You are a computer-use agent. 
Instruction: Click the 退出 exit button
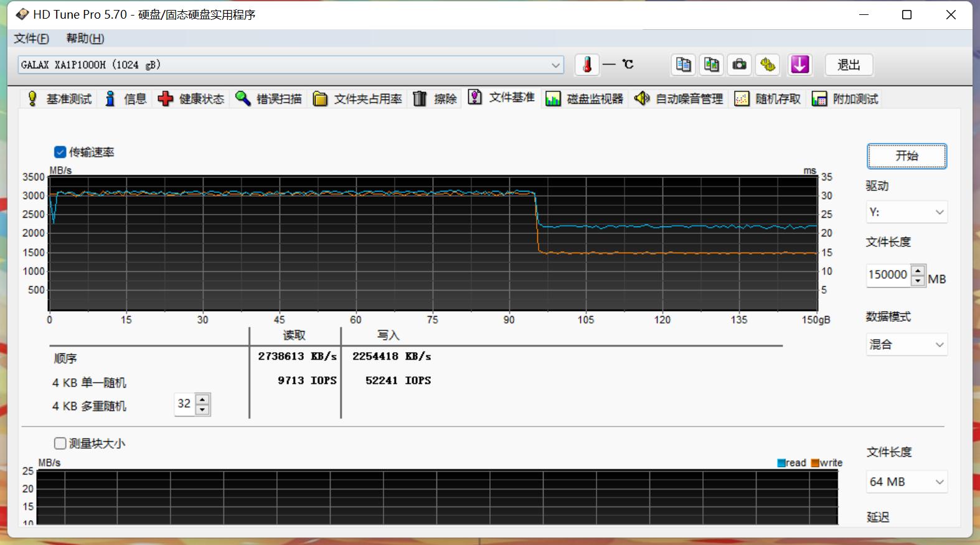point(848,65)
